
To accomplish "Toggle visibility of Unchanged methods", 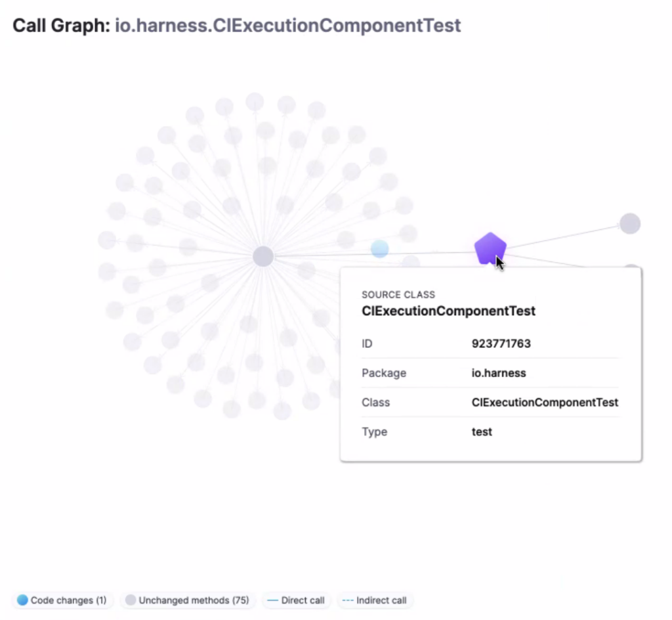I will (x=188, y=600).
